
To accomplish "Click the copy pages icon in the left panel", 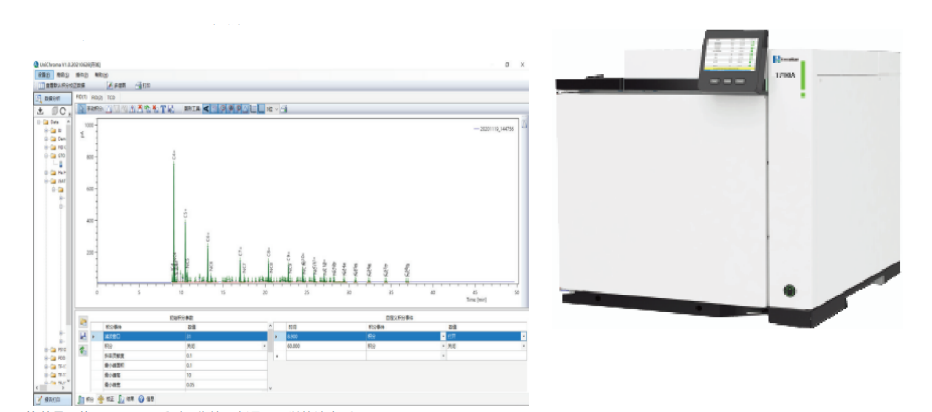I will (x=55, y=111).
